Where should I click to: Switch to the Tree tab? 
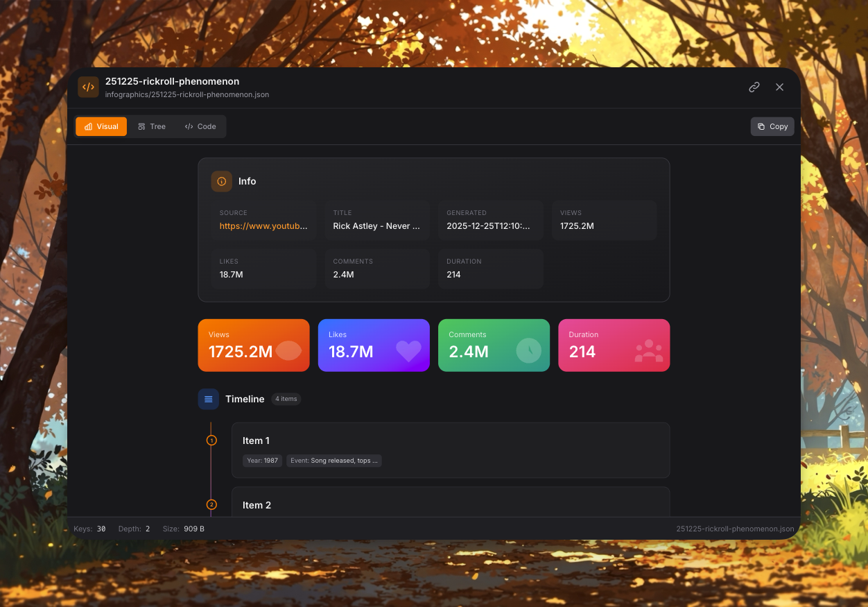click(151, 126)
